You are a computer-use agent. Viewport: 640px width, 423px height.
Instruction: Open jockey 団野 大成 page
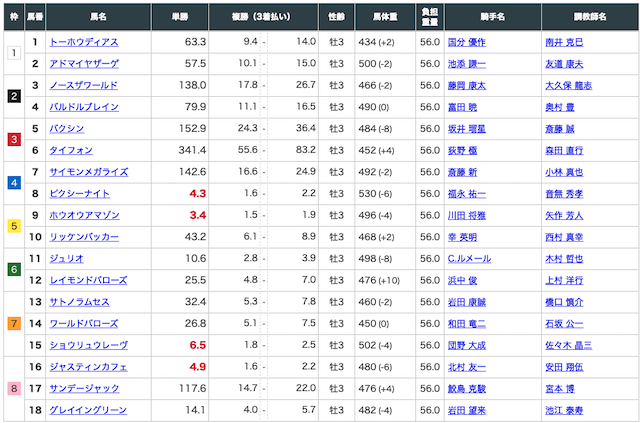(467, 345)
